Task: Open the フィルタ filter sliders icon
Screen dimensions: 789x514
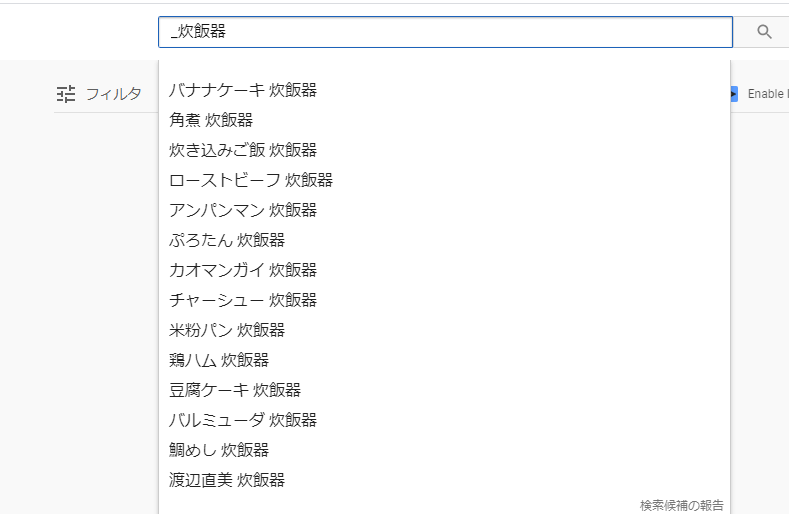Action: tap(66, 94)
